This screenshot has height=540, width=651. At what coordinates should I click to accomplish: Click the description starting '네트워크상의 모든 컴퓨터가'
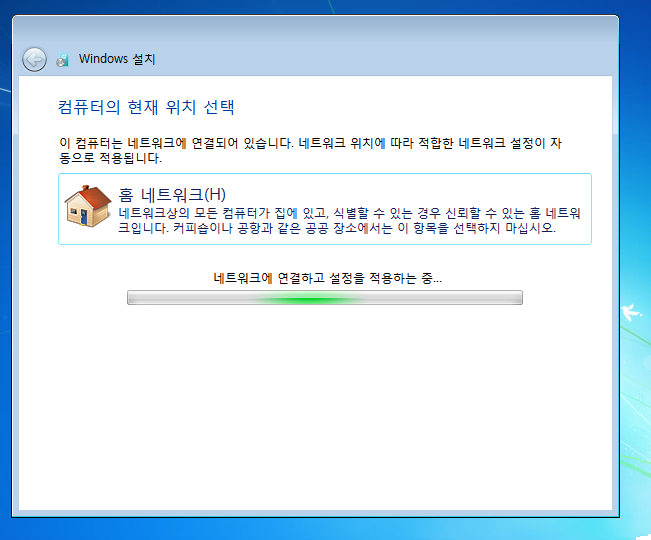349,220
